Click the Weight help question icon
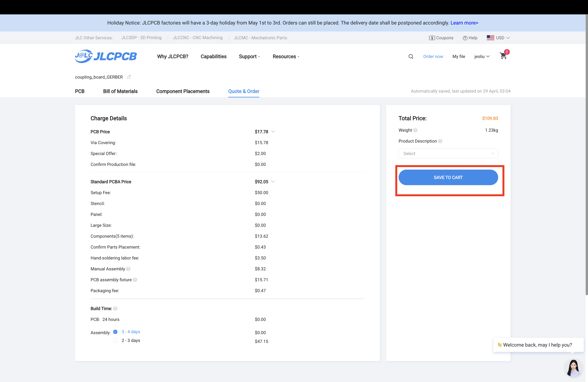Viewport: 588px width, 382px height. pyautogui.click(x=415, y=130)
